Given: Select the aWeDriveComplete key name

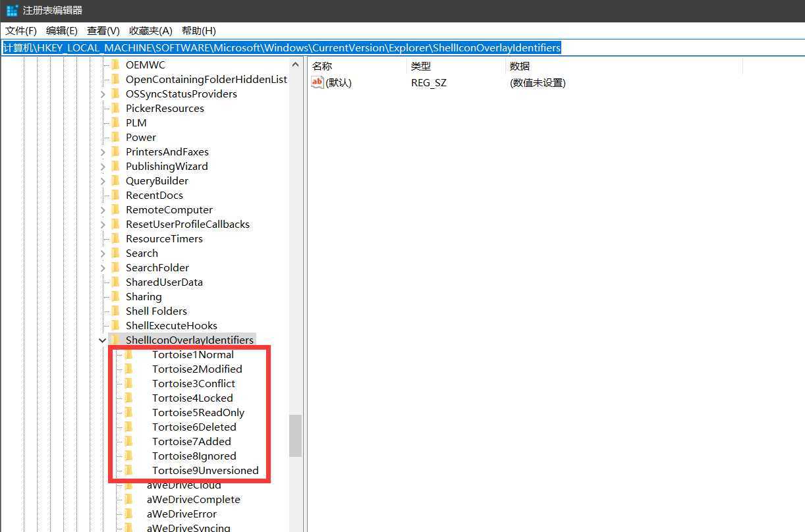Looking at the screenshot, I should 194,499.
